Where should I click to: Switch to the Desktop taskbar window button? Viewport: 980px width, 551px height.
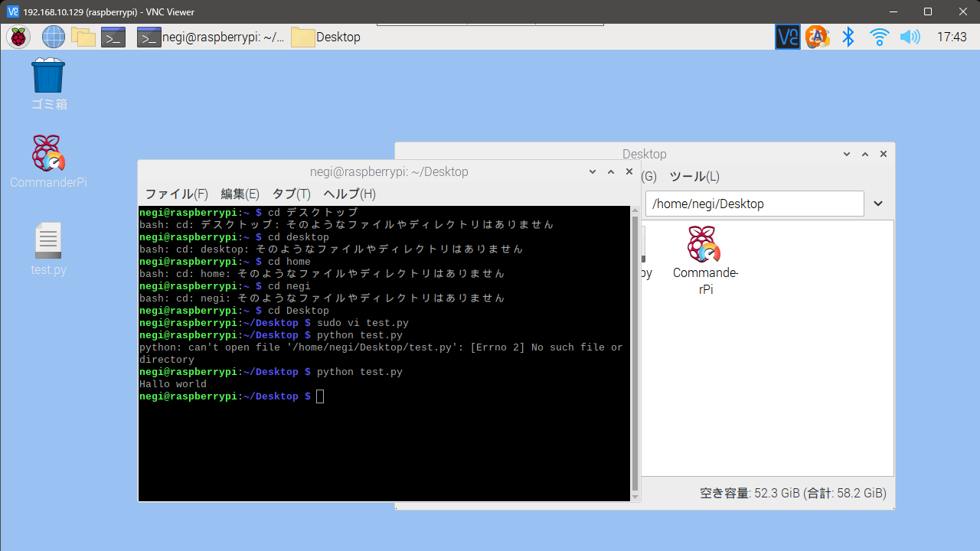pos(326,37)
